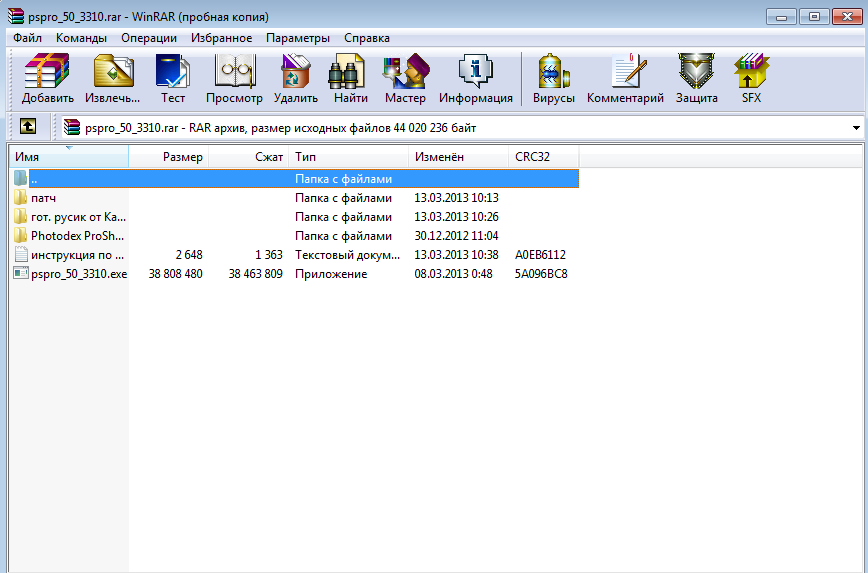This screenshot has width=868, height=573.
Task: Open the Справка menu
Action: [367, 38]
